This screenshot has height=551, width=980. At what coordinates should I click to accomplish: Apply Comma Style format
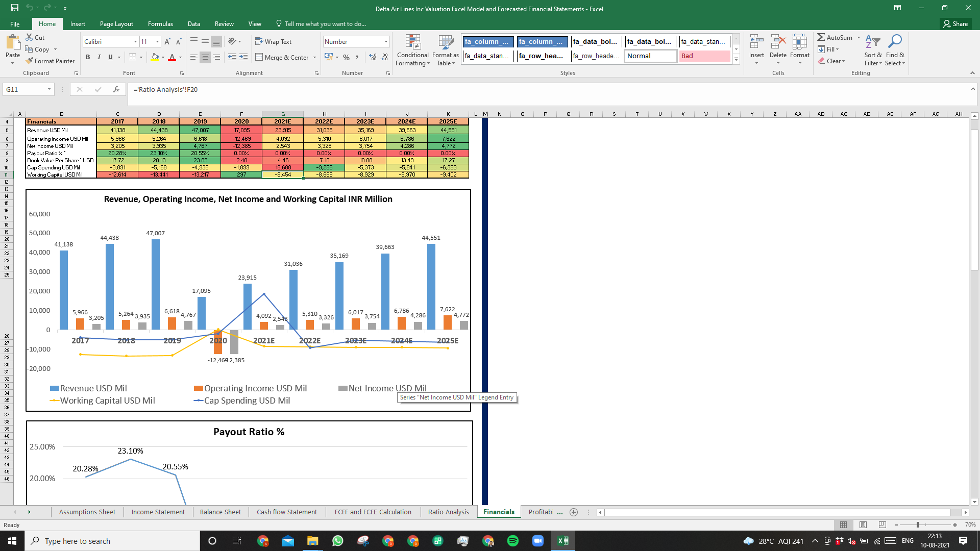(357, 57)
